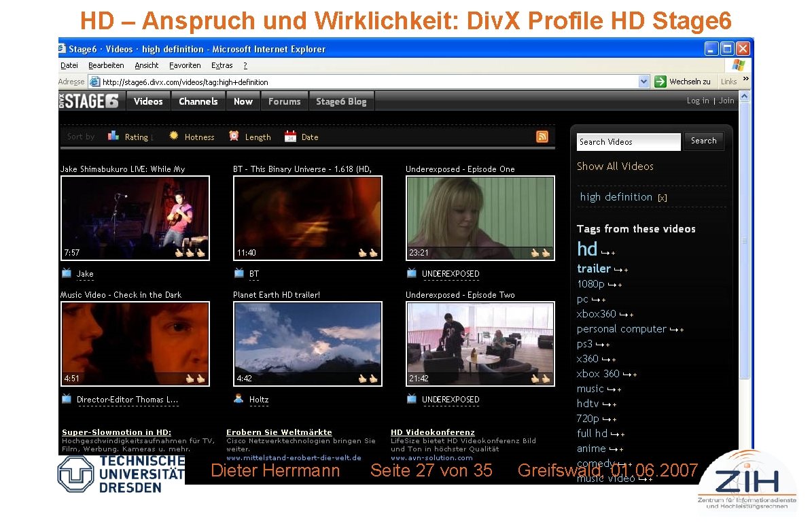Open the Ansicht menu

pyautogui.click(x=147, y=65)
